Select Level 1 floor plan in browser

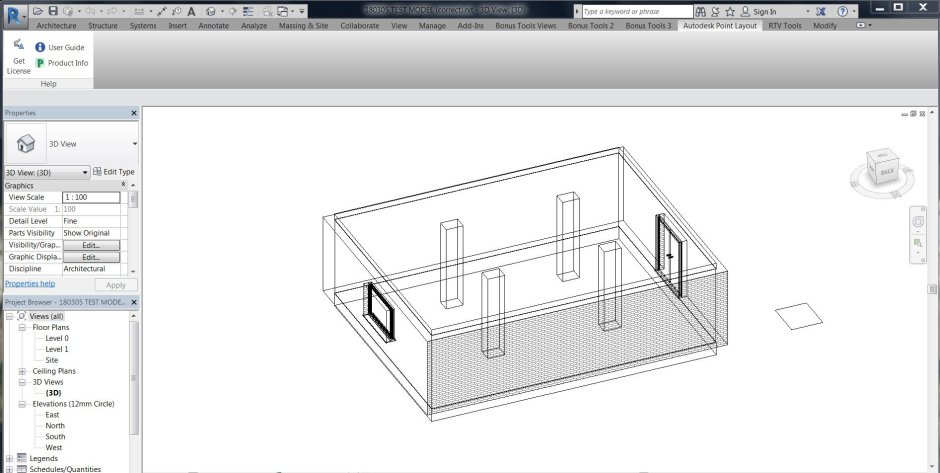[x=57, y=349]
